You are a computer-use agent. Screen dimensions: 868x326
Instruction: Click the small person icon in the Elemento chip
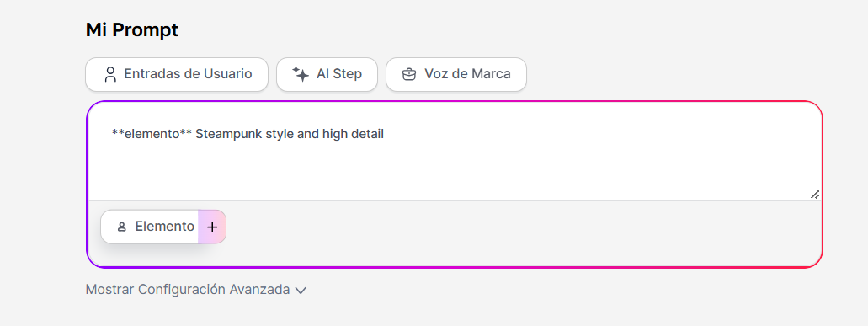tap(122, 227)
